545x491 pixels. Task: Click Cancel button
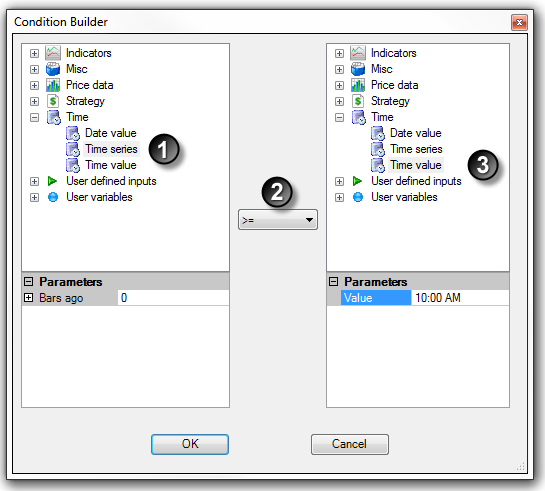[x=350, y=444]
